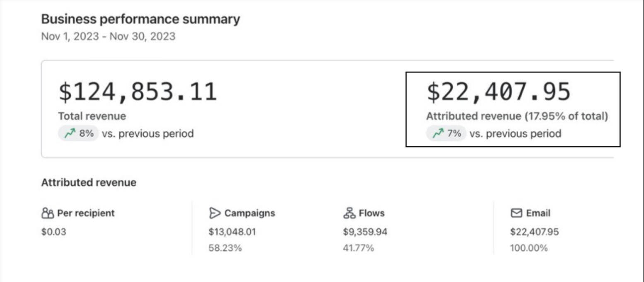Viewport: 644px width, 282px height.
Task: Click the 7% vs. previous period badge
Action: [x=446, y=134]
